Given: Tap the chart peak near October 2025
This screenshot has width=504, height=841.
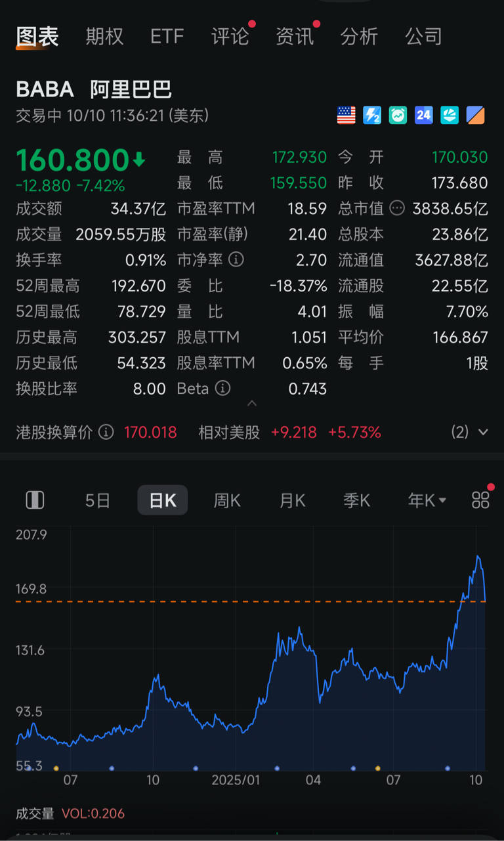Looking at the screenshot, I should (x=478, y=557).
